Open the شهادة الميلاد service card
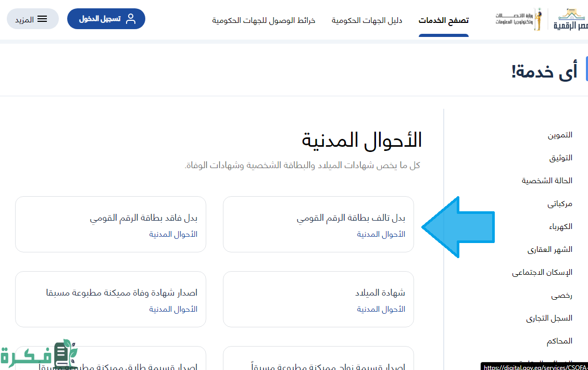The image size is (588, 370). [x=318, y=299]
